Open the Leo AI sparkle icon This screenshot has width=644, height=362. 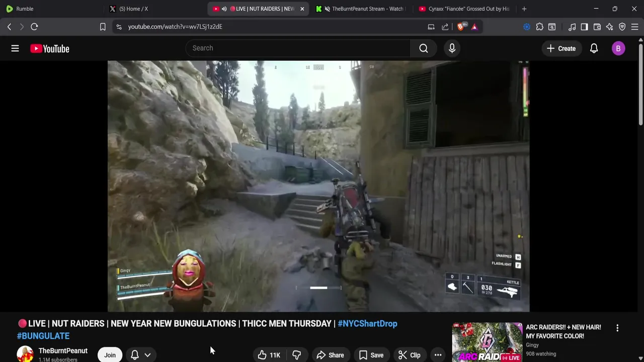[x=610, y=27]
